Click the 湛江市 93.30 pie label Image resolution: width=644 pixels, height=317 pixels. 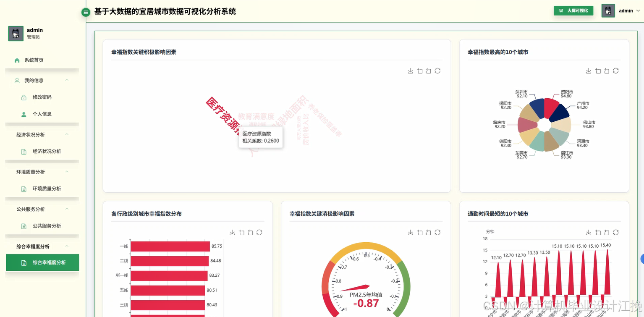tap(567, 155)
